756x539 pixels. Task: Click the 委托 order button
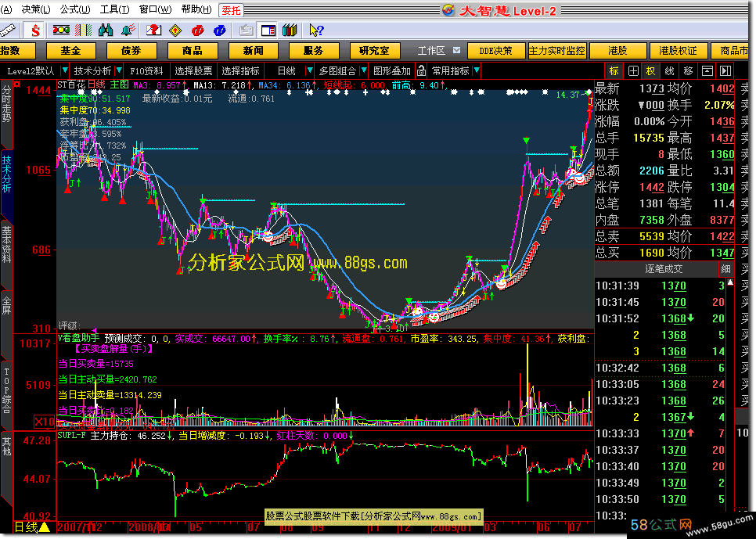tap(231, 10)
